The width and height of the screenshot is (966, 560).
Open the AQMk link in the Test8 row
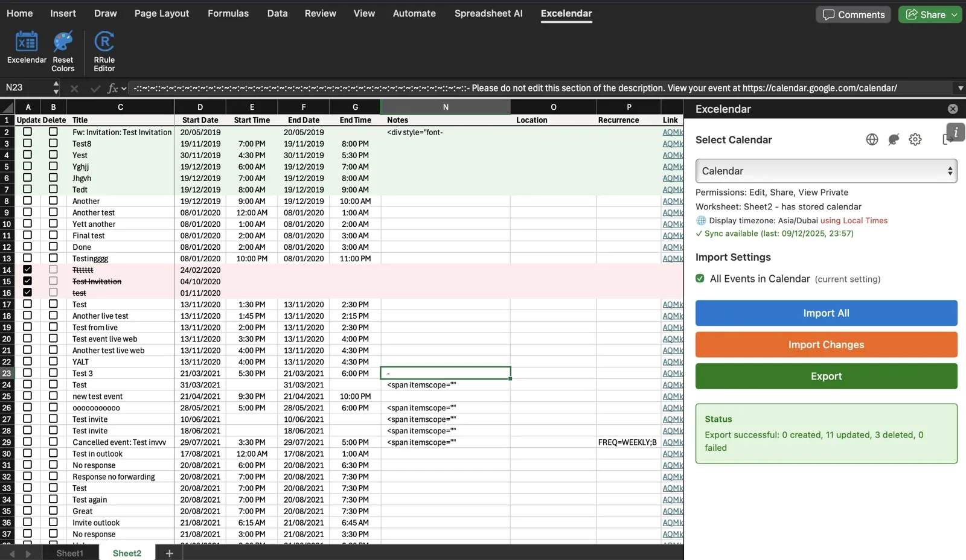[673, 144]
